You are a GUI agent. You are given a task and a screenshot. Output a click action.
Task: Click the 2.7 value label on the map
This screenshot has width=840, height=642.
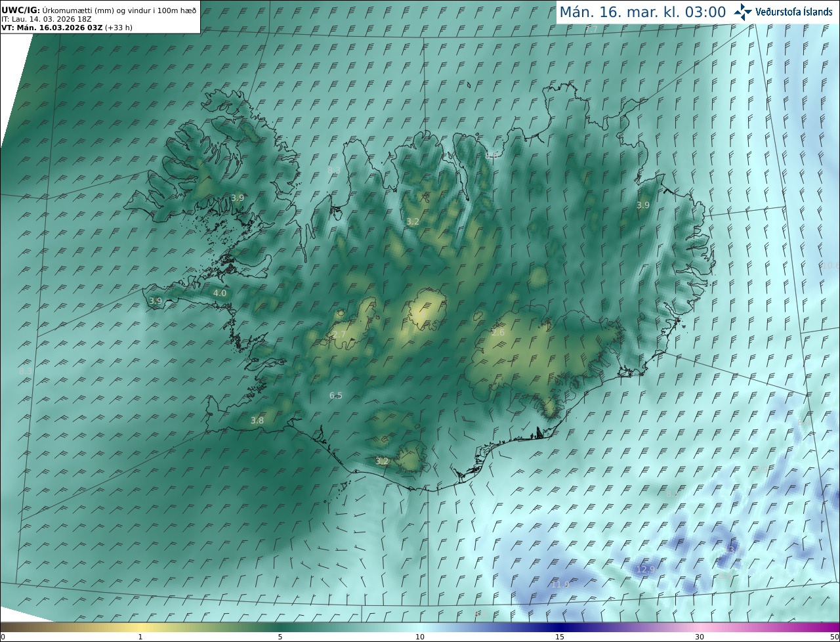(339, 334)
